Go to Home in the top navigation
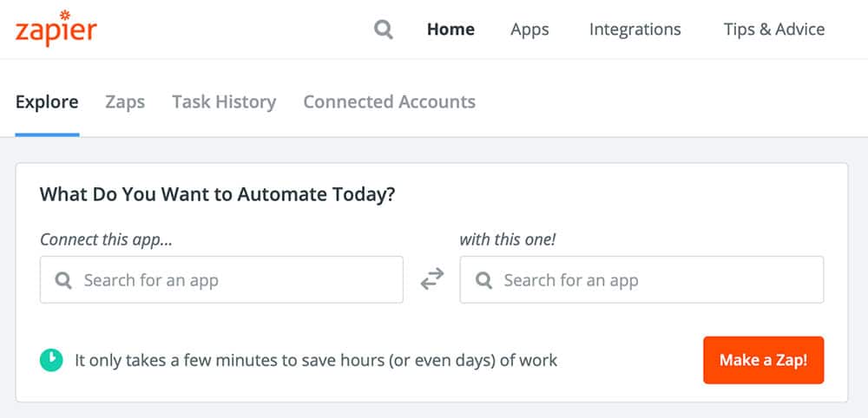 click(450, 29)
